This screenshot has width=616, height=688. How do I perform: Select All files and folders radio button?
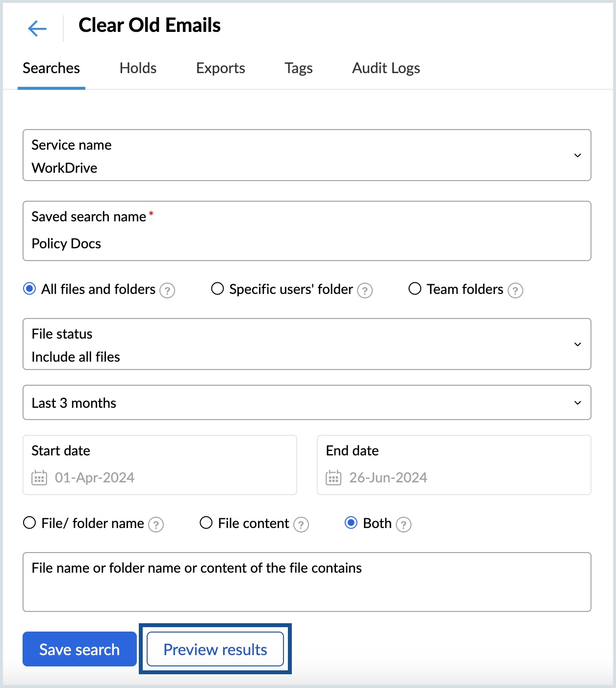29,289
